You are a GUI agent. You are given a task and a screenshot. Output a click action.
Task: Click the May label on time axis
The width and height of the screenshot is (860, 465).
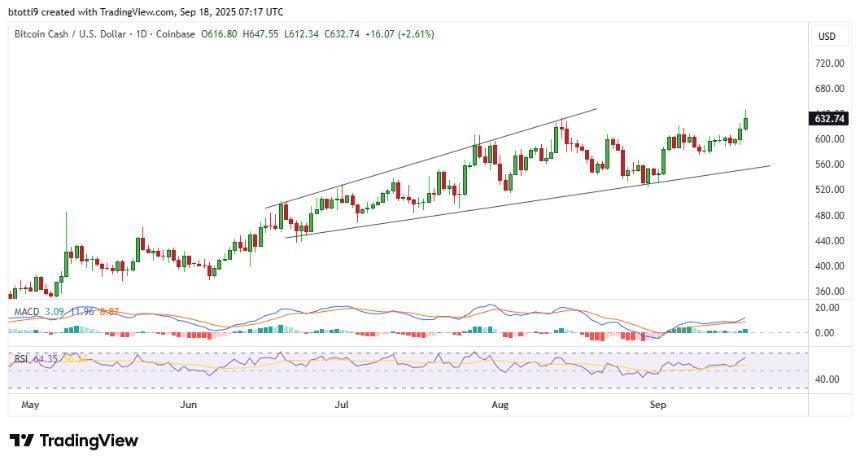[x=30, y=405]
